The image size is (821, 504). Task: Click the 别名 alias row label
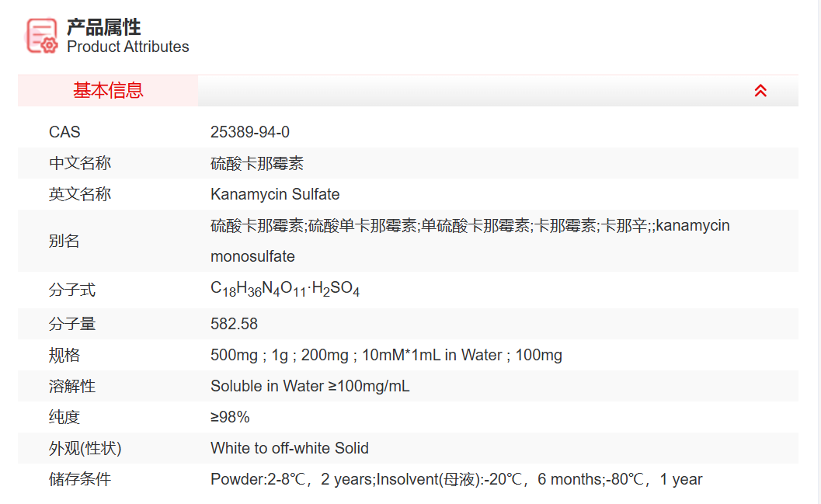(64, 241)
